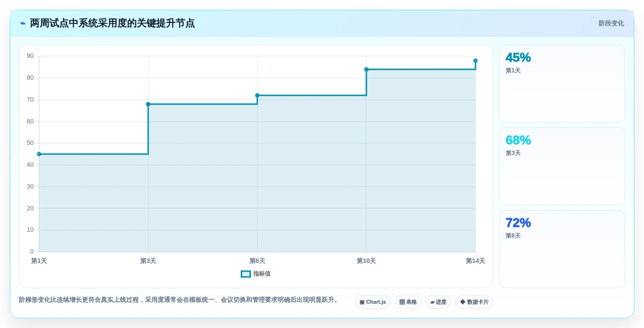Click the 第14天 x-axis label
644x328 pixels.
(x=476, y=261)
